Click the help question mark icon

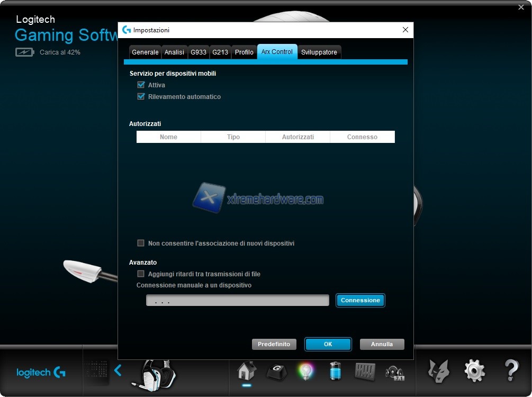[511, 371]
